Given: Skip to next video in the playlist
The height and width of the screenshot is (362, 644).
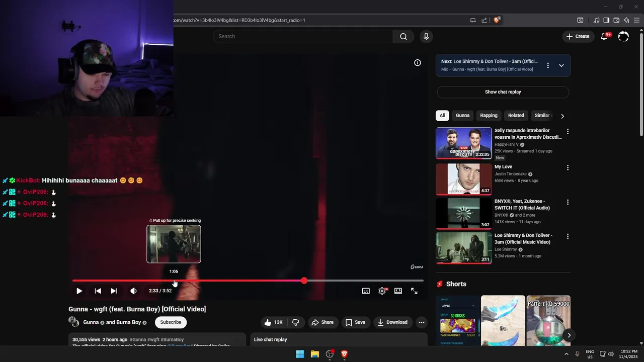Looking at the screenshot, I should (x=114, y=291).
